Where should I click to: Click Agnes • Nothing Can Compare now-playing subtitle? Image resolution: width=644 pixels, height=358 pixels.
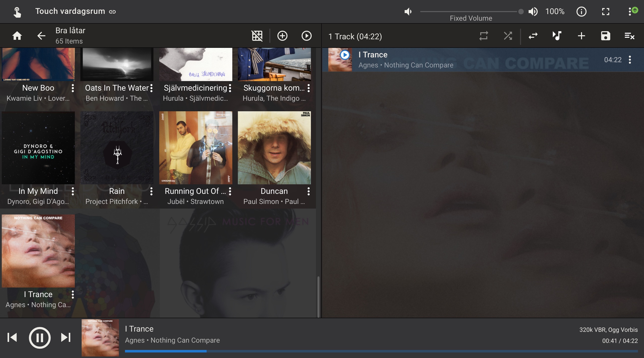point(172,340)
